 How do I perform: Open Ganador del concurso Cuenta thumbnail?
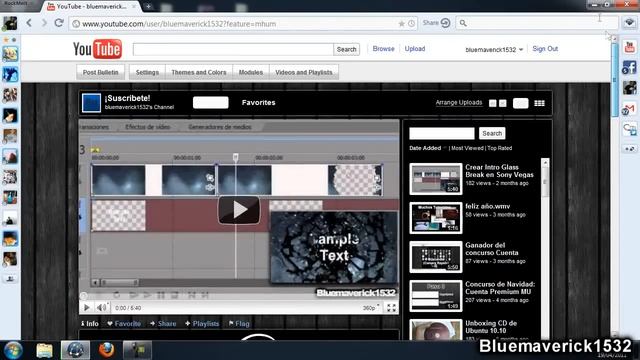pyautogui.click(x=436, y=257)
